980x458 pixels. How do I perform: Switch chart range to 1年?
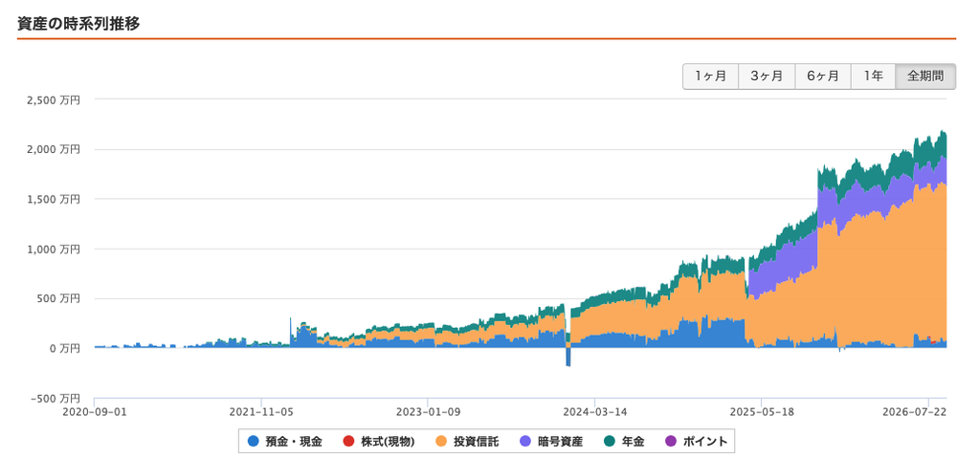coord(873,76)
